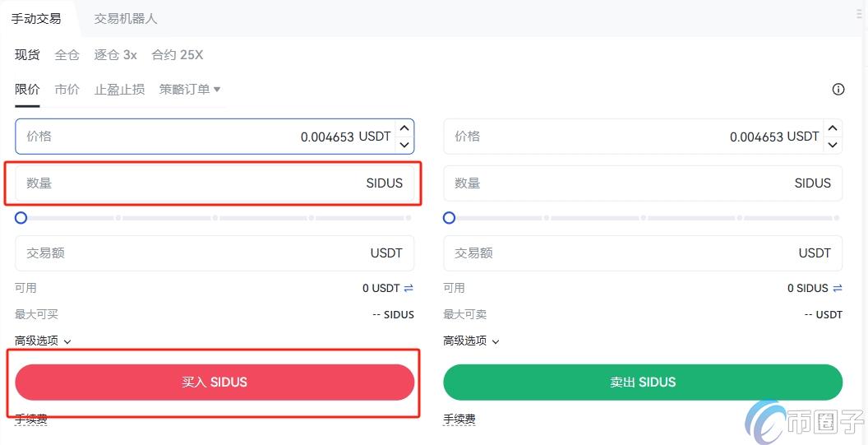Image resolution: width=868 pixels, height=445 pixels.
Task: Click 卖出 SIDUS button
Action: [x=643, y=382]
